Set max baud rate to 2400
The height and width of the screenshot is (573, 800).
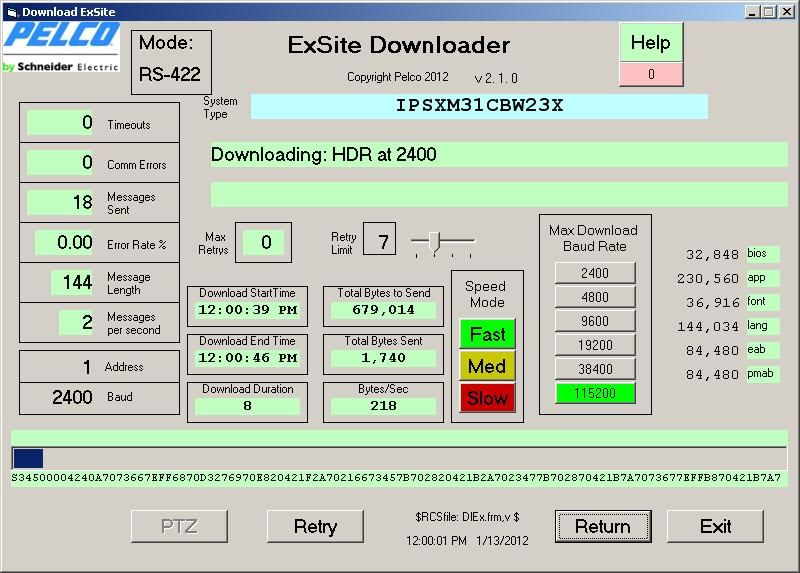pyautogui.click(x=595, y=273)
